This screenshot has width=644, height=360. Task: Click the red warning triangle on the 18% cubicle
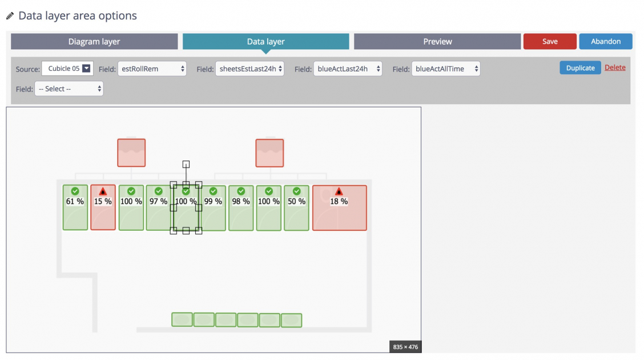[x=340, y=191]
